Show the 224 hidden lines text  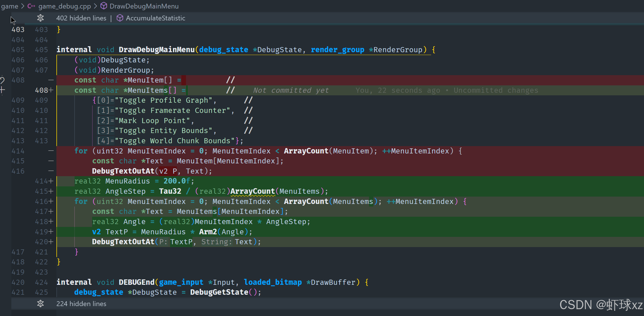(81, 304)
